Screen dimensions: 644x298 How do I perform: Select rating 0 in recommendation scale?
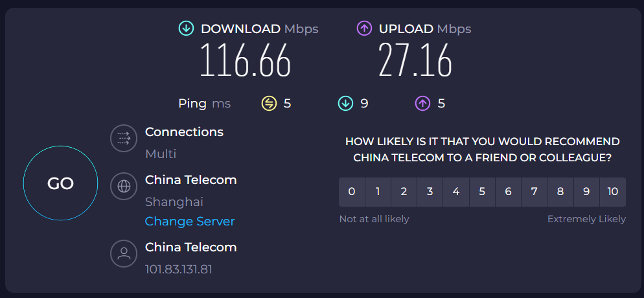(x=352, y=192)
